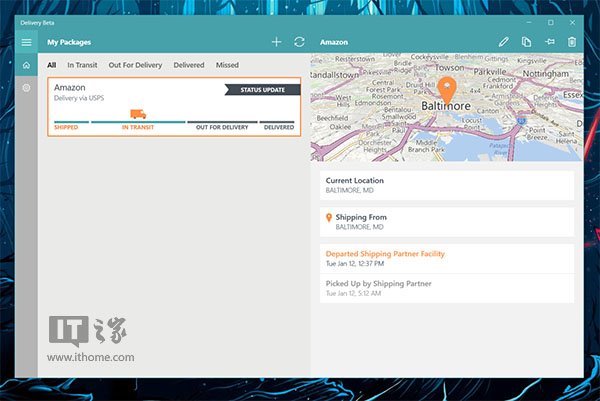Viewport: 600px width, 401px height.
Task: Click the Towson label on the map
Action: (450, 68)
